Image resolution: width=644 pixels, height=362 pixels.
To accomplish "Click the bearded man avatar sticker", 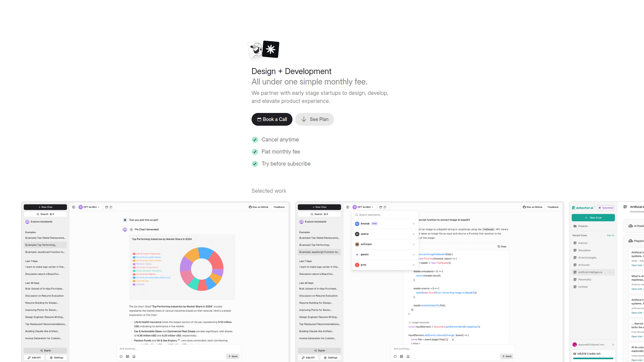I will pyautogui.click(x=257, y=50).
